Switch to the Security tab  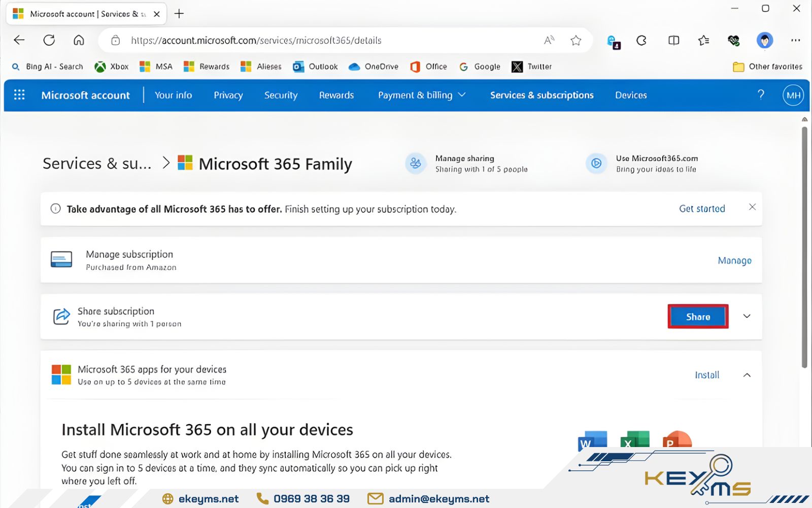click(281, 96)
